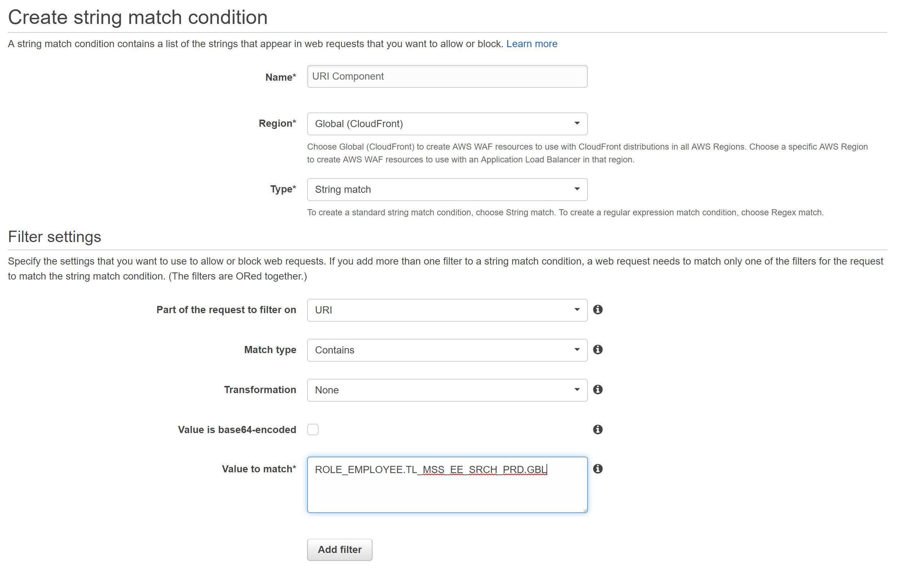The height and width of the screenshot is (573, 924).
Task: Click inside the Value to match textarea
Action: point(447,493)
